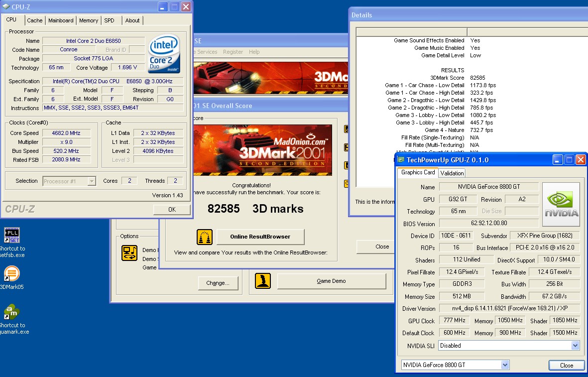Click the GPU-Z title bar icon
Screen dimensions: 588x377
coord(401,160)
